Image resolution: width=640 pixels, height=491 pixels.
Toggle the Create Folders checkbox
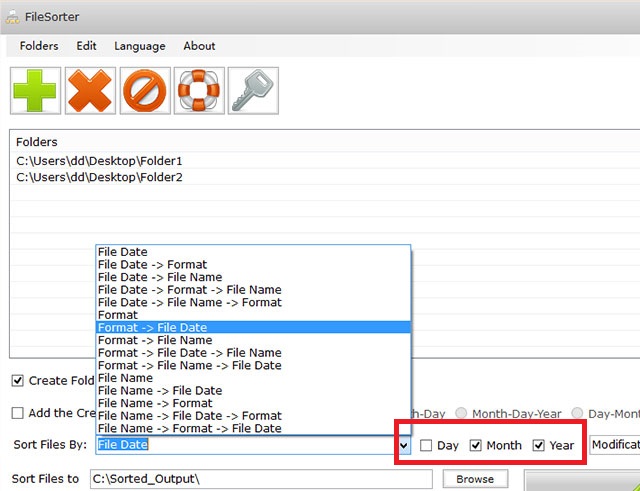[18, 381]
